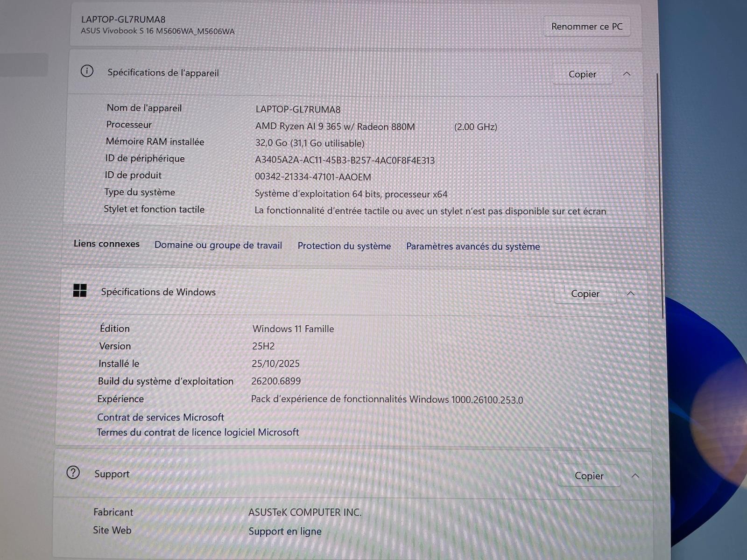This screenshot has height=560, width=747.
Task: Open Paramètres avancés du système link
Action: (x=473, y=246)
